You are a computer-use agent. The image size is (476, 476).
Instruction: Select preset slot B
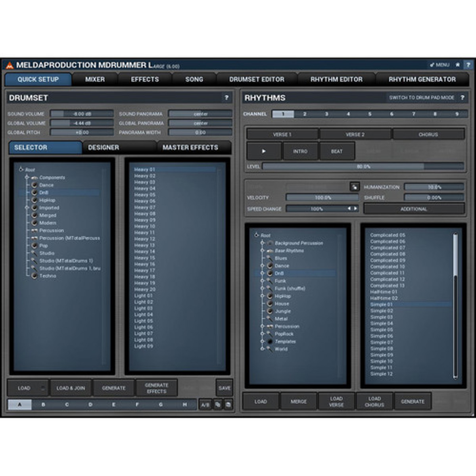pos(43,405)
